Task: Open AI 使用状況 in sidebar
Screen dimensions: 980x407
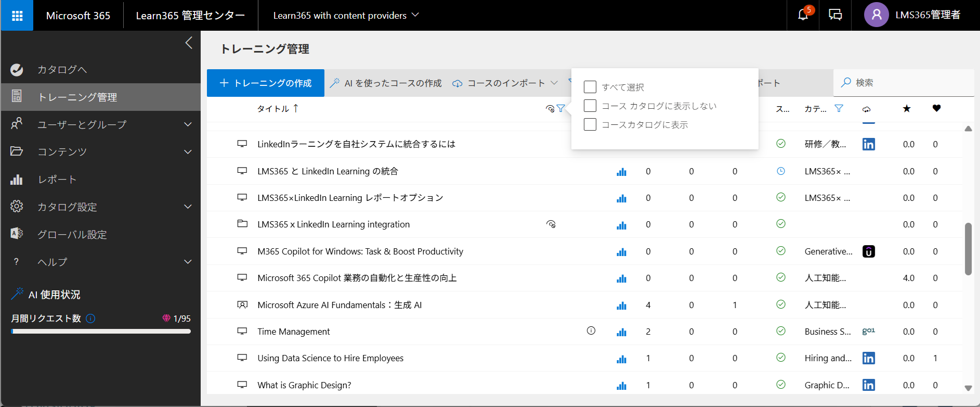Action: click(x=47, y=294)
